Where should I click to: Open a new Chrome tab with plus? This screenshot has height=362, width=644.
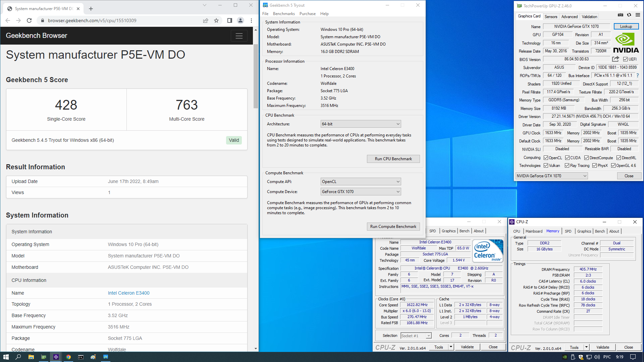91,9
